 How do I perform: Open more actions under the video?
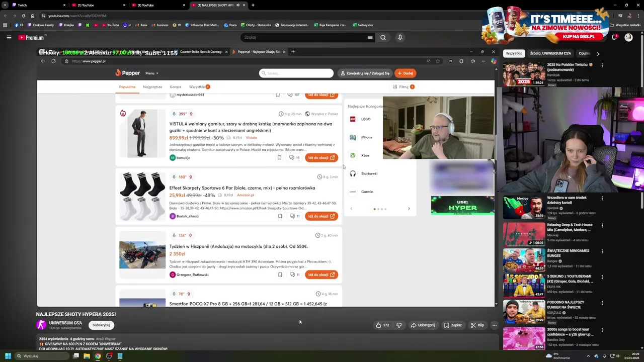click(x=494, y=325)
